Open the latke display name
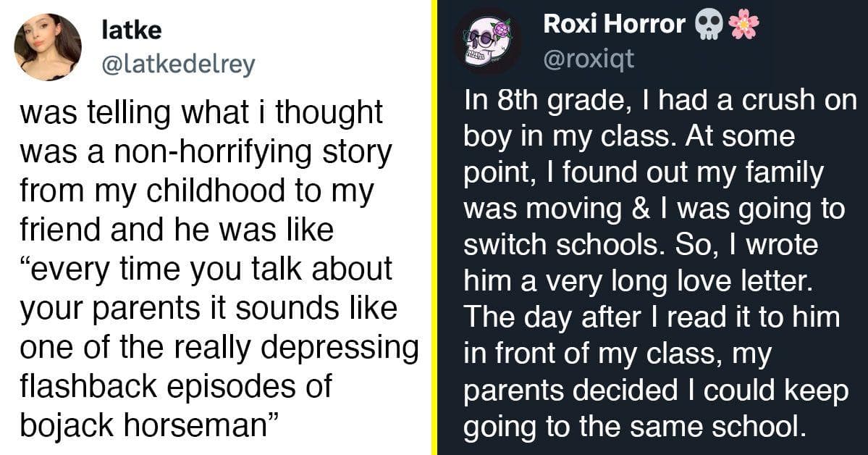The height and width of the screenshot is (455, 868). pyautogui.click(x=131, y=30)
